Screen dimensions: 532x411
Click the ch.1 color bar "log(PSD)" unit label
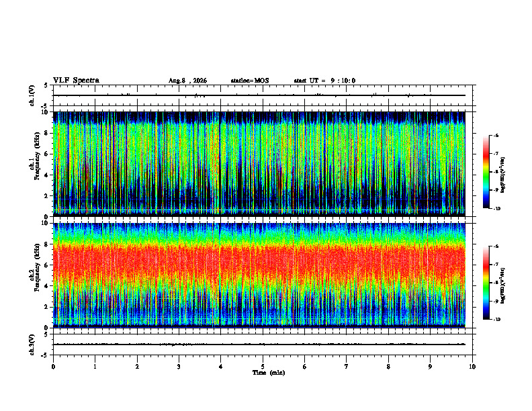click(503, 175)
